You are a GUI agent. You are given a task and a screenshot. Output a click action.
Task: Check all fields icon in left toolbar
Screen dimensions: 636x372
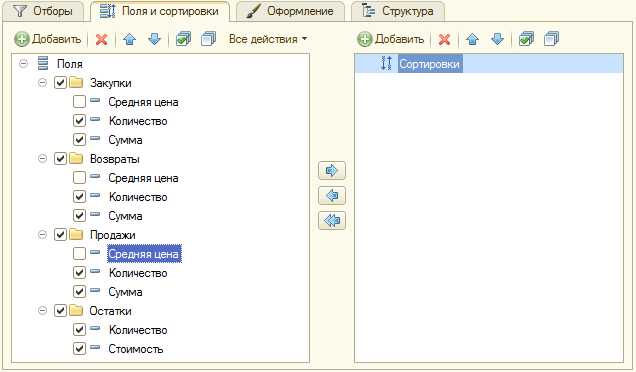pos(183,39)
